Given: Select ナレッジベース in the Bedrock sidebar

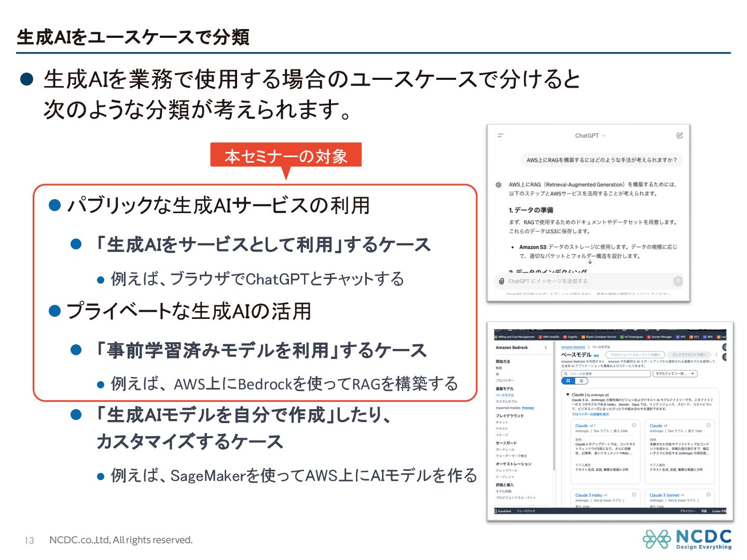Looking at the screenshot, I should [506, 470].
